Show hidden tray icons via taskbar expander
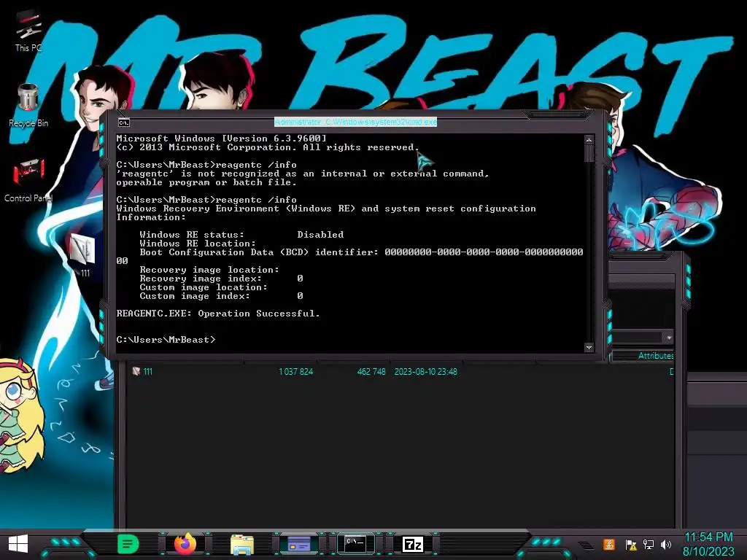Image resolution: width=747 pixels, height=560 pixels. point(586,545)
